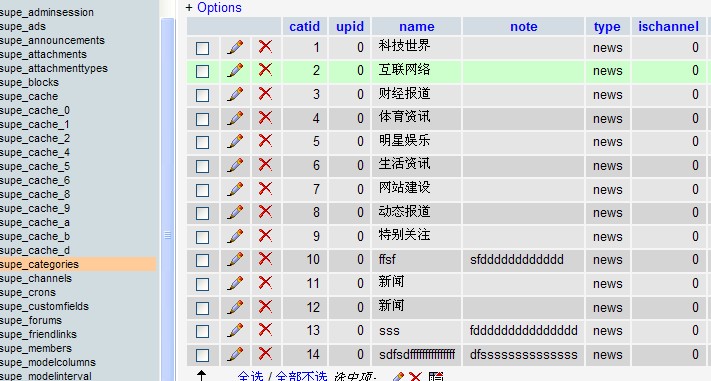Sort table by note column
711x381 pixels.
(524, 26)
